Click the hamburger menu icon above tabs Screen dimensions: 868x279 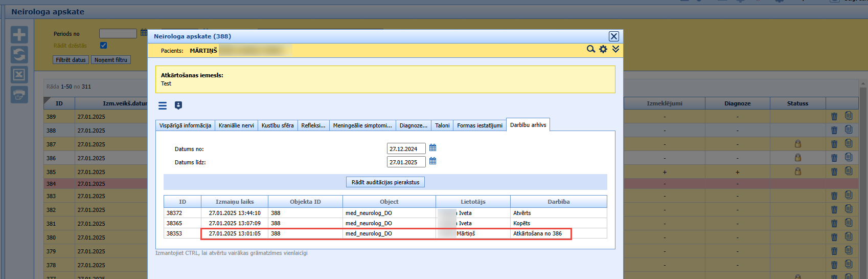click(x=163, y=105)
